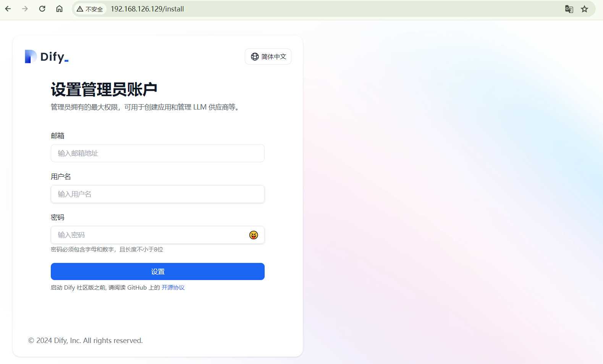Open the 简体中文 language dropdown

coord(268,56)
